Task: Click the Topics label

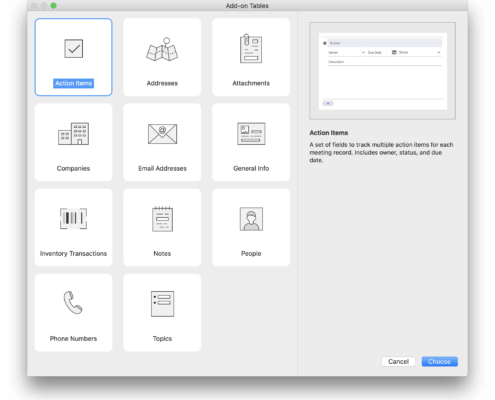Action: click(x=162, y=339)
